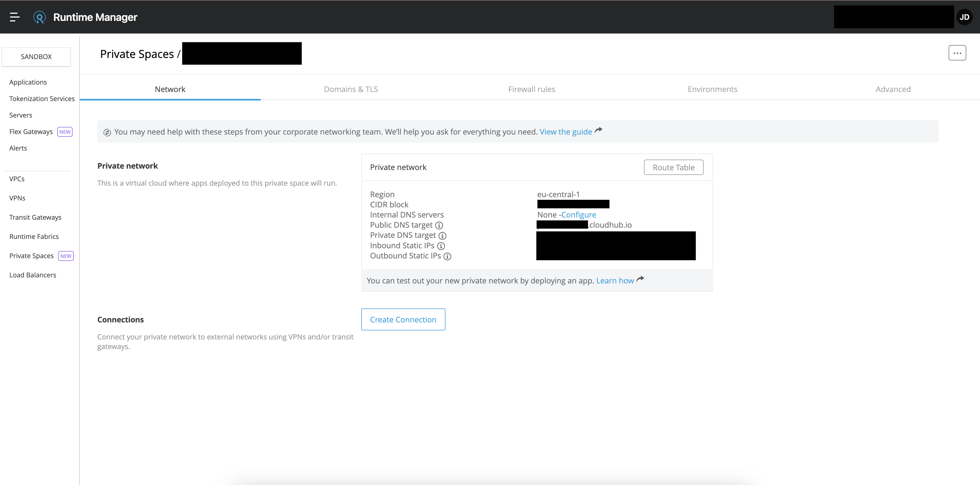Go to the Advanced tab

pyautogui.click(x=893, y=89)
